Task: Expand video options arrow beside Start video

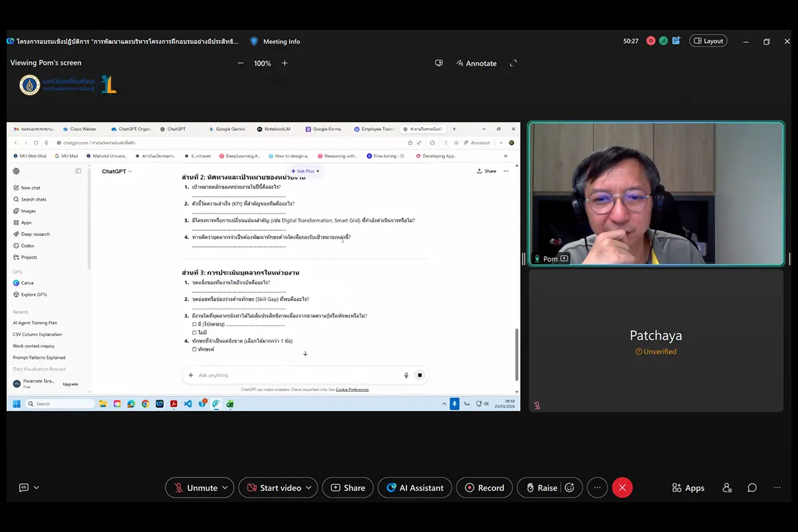Action: click(309, 487)
